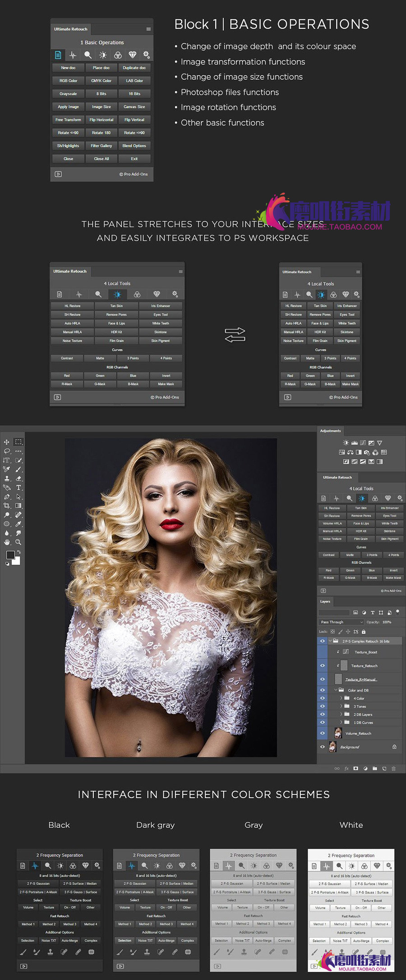Click the New doc button
Image resolution: width=406 pixels, height=980 pixels.
(x=68, y=68)
